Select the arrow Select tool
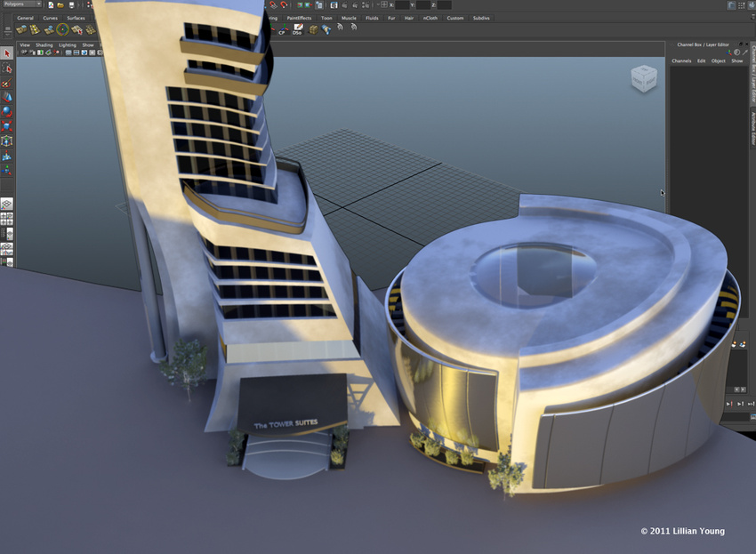Screen dimensions: 756x554 (7, 53)
